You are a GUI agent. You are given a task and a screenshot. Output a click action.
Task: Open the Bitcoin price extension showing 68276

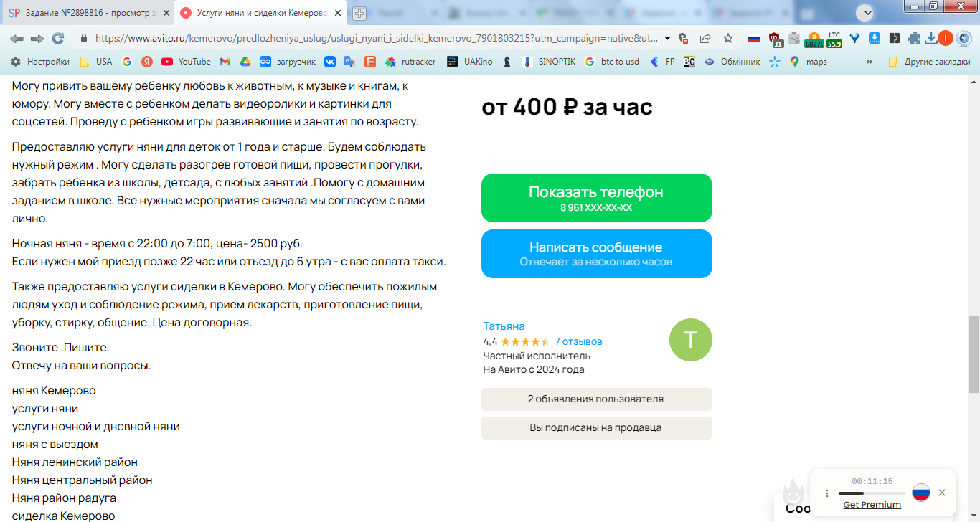click(x=814, y=39)
